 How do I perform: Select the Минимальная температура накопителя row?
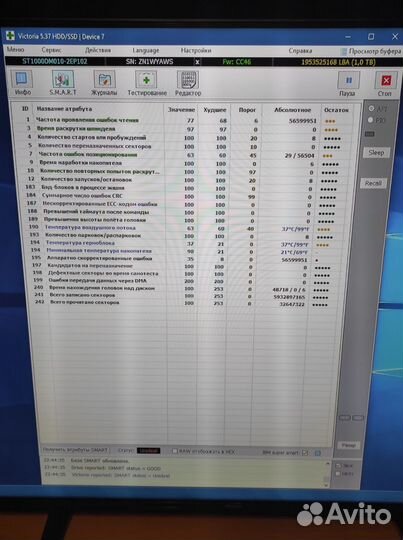pyautogui.click(x=184, y=251)
